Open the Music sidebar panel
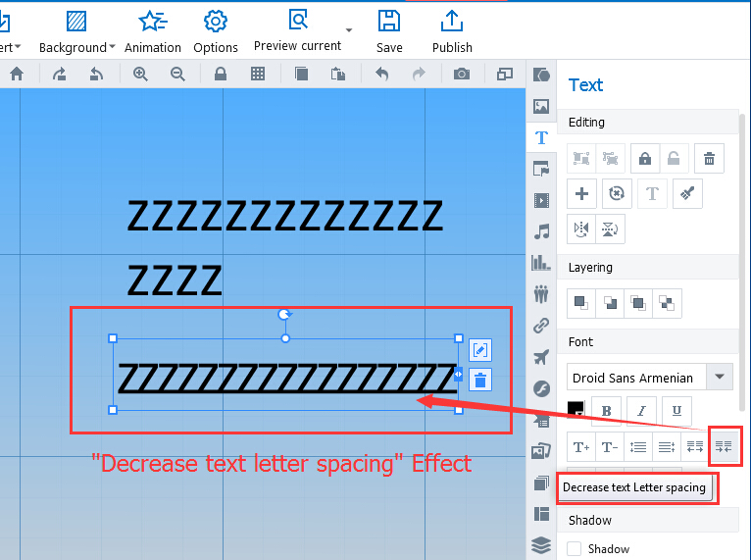The height and width of the screenshot is (560, 751). tap(541, 231)
